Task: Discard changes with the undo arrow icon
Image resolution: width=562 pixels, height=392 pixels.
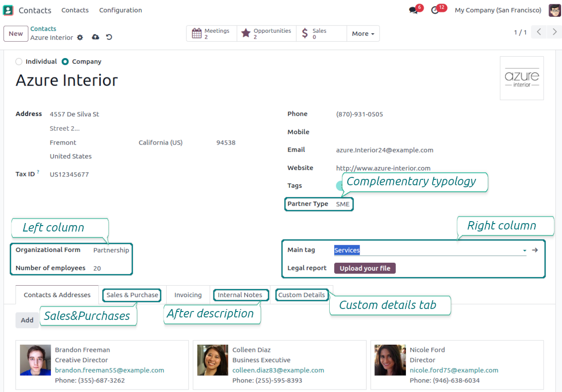Action: [x=109, y=37]
